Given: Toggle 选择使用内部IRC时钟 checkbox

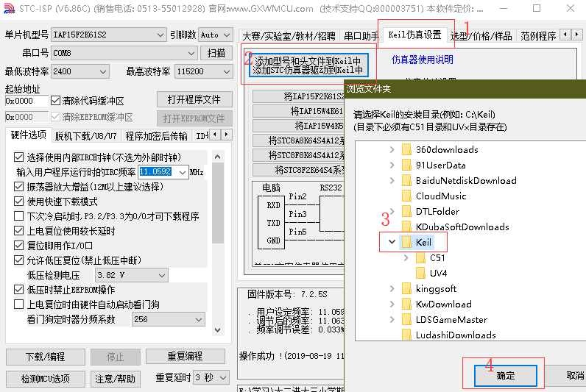Looking at the screenshot, I should click(18, 157).
